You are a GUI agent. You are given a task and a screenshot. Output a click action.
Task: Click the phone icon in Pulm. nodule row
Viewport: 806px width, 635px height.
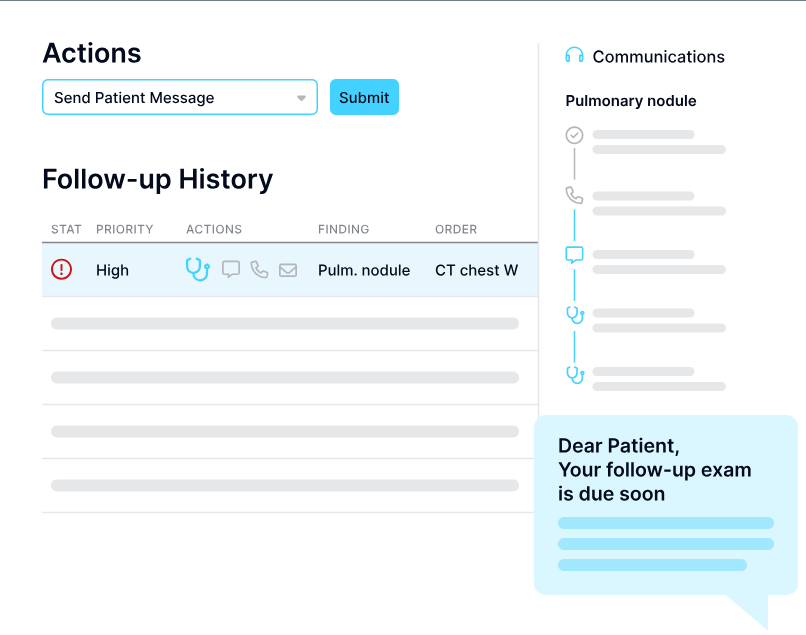click(x=259, y=269)
